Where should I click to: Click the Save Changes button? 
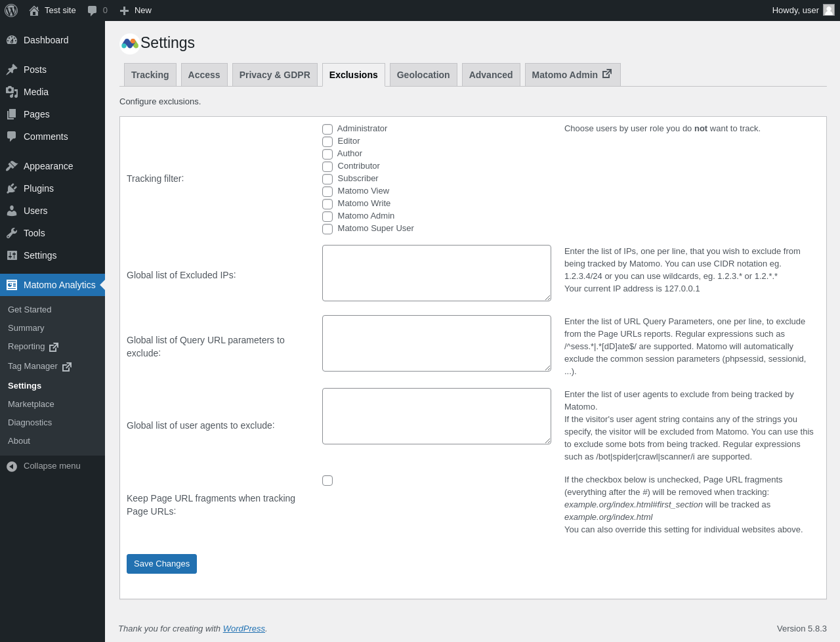[161, 564]
